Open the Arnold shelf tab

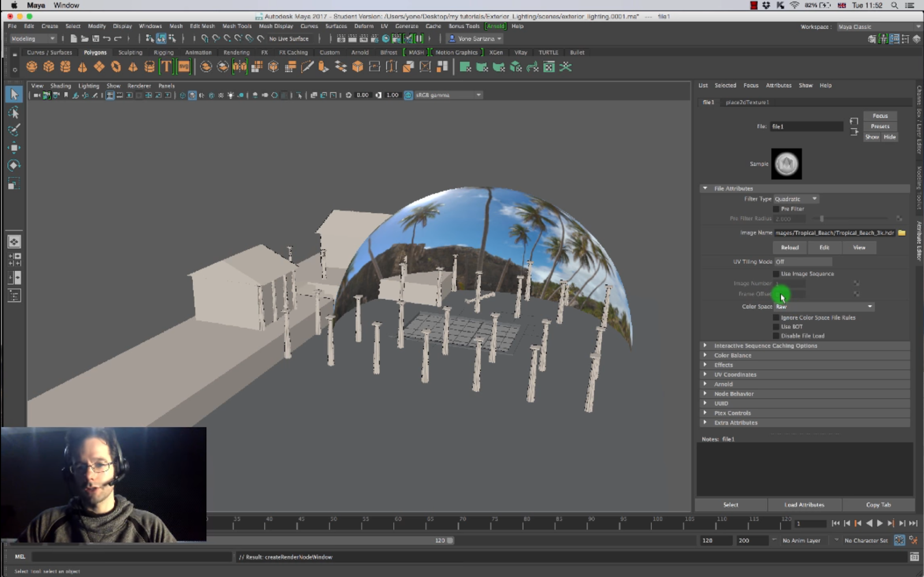360,53
